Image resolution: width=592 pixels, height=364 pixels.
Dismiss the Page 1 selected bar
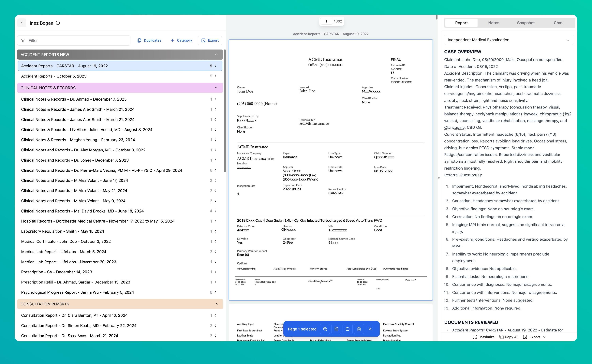(x=370, y=329)
